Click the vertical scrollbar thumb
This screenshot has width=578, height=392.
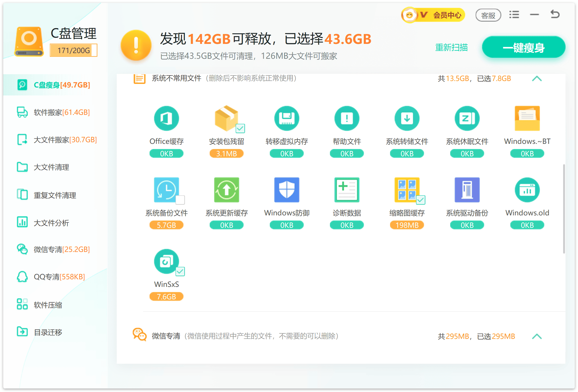(564, 209)
